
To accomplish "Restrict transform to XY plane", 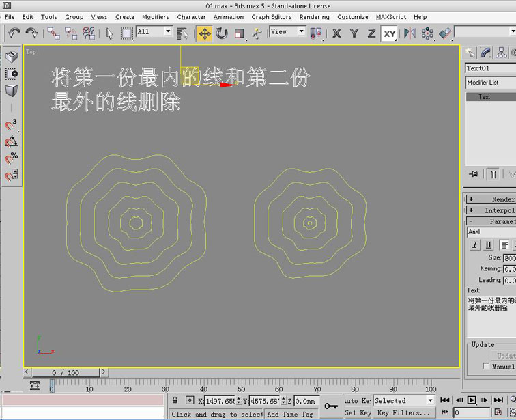I will [389, 33].
